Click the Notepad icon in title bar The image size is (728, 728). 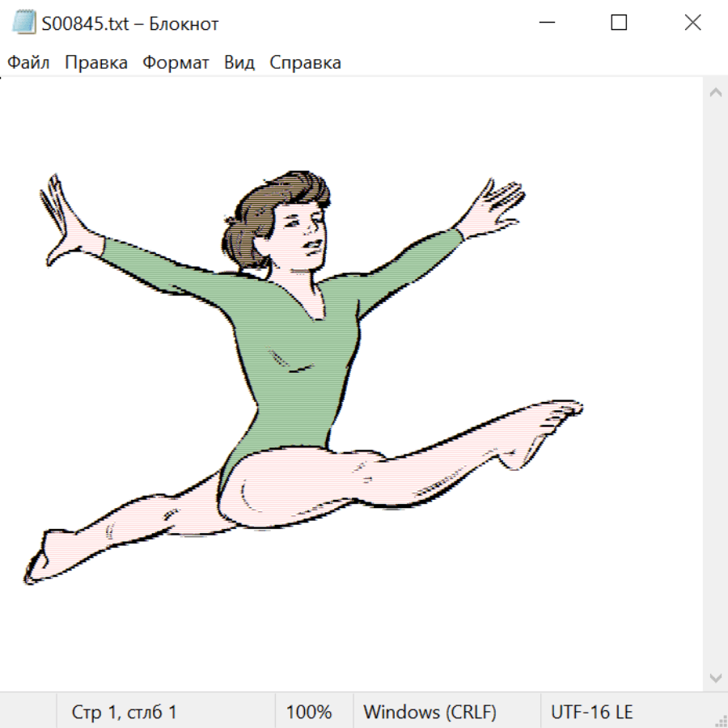(x=23, y=23)
